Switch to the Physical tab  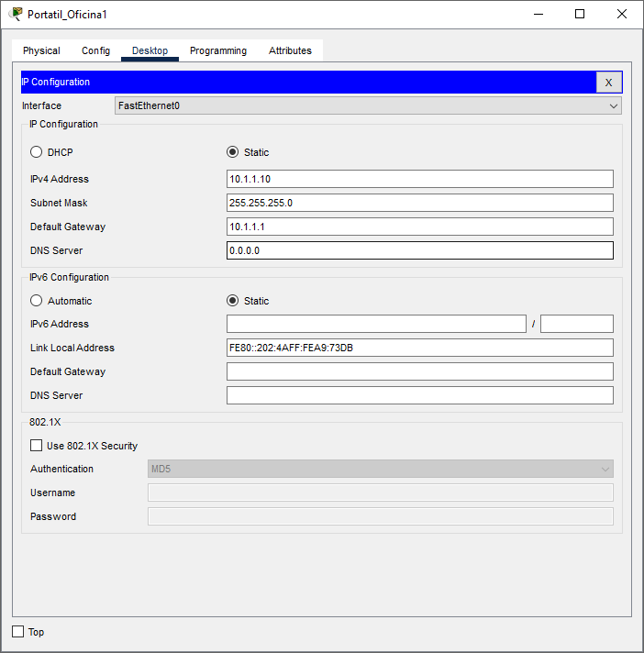point(41,51)
